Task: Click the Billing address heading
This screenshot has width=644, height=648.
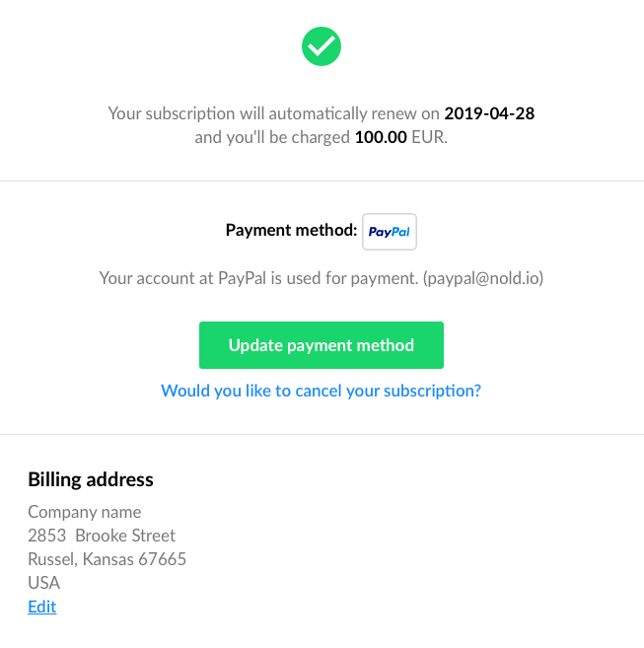Action: (91, 479)
